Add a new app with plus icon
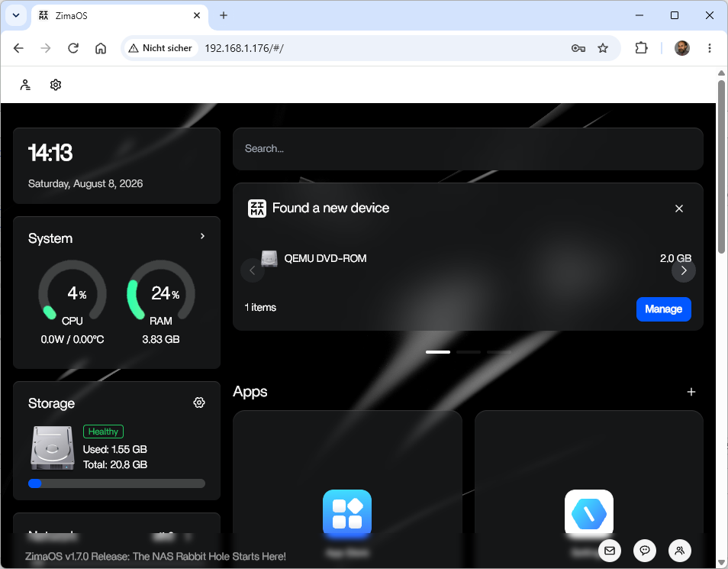Screen dimensions: 728x569 [691, 392]
